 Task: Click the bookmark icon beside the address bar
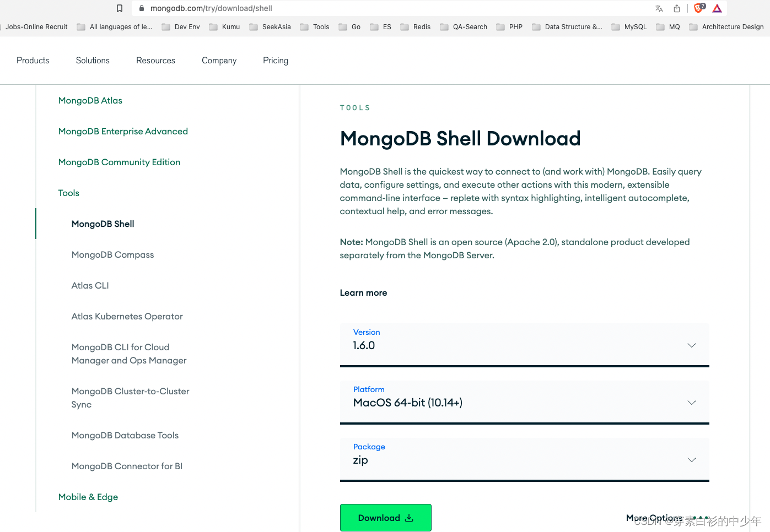pyautogui.click(x=119, y=8)
